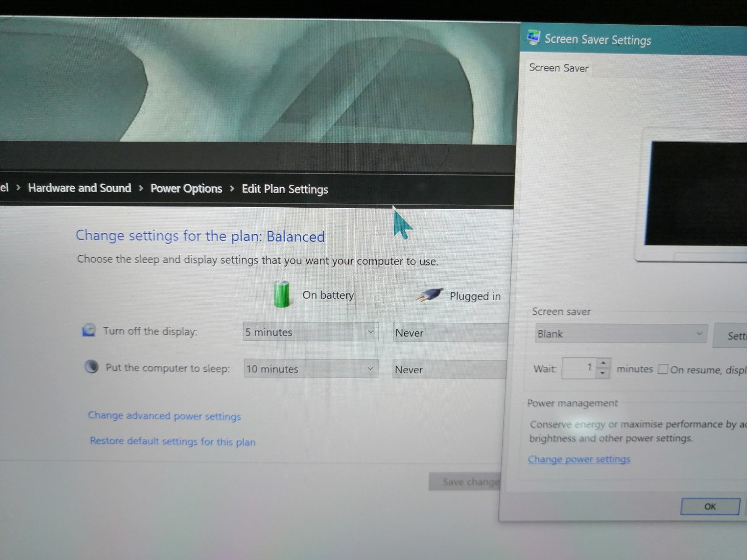Select Power Options in the breadcrumb bar
747x560 pixels.
point(186,189)
